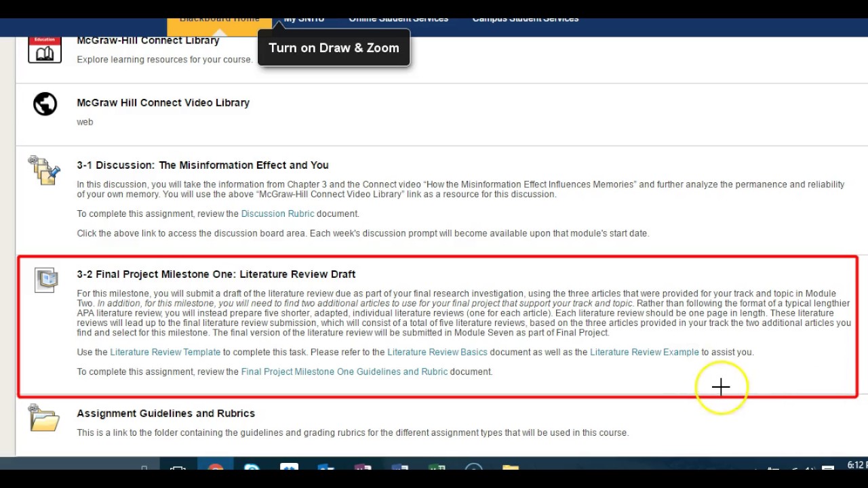The image size is (868, 488).
Task: Click sentence starting 'Click the above link to access'
Action: tap(363, 233)
